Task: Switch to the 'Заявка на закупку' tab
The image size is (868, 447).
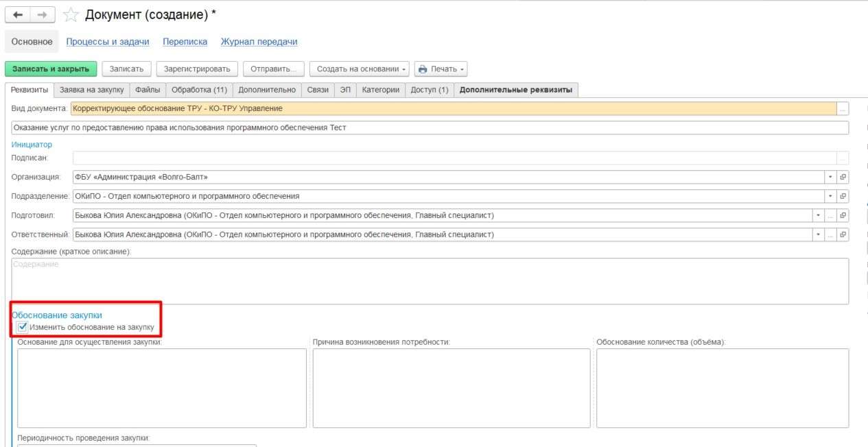Action: [x=91, y=90]
